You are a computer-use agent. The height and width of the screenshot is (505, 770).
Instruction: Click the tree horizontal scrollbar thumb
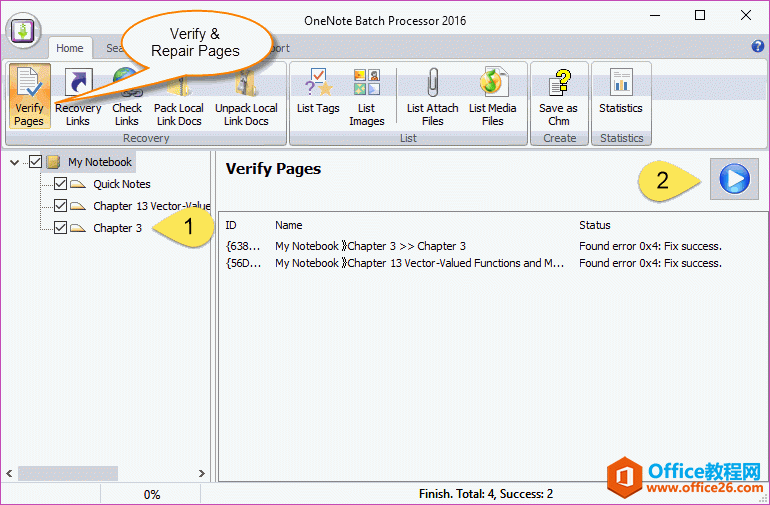68,474
